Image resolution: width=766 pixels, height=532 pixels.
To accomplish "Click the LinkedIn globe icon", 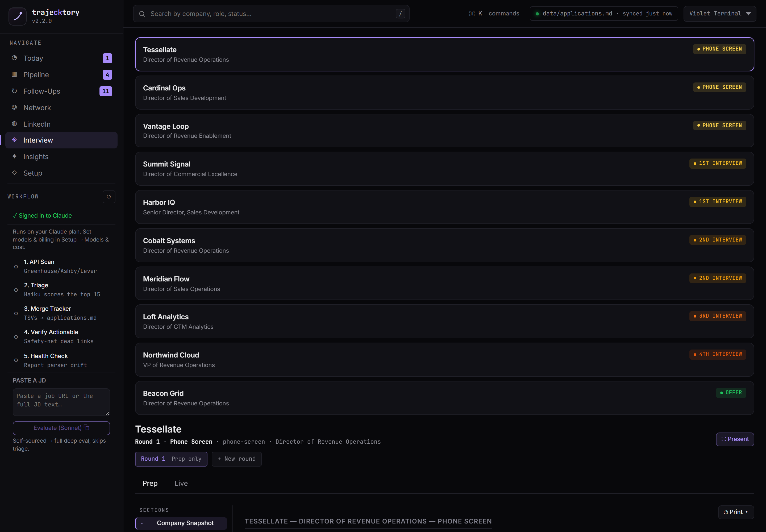I will pyautogui.click(x=14, y=124).
